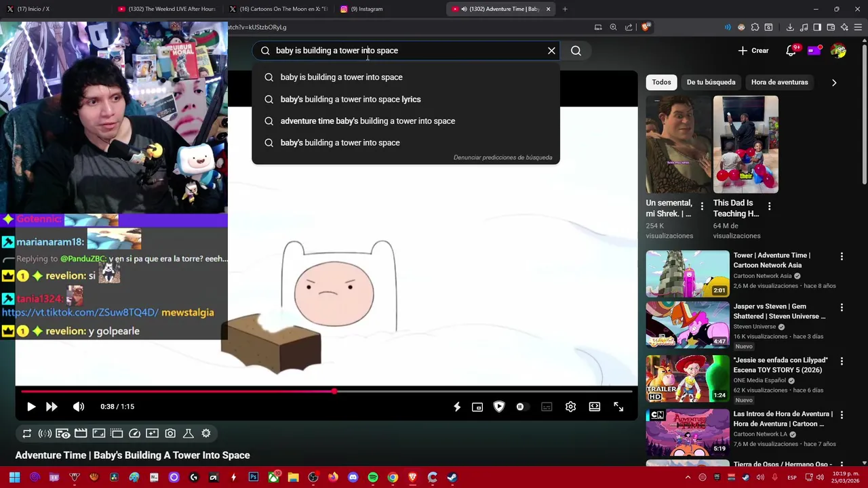This screenshot has height=488, width=868.
Task: Toggle the browser sidebar panel icon
Action: pyautogui.click(x=817, y=27)
